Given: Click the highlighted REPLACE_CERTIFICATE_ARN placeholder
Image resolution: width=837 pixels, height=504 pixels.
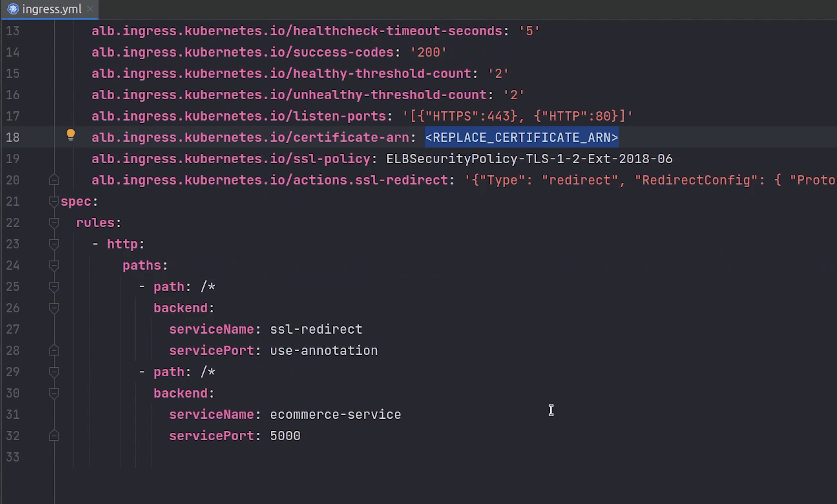Looking at the screenshot, I should 521,138.
